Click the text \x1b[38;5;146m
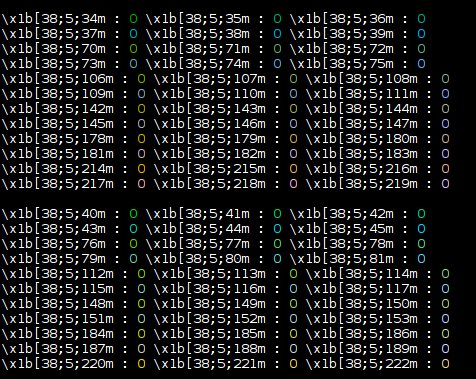 [x=210, y=124]
